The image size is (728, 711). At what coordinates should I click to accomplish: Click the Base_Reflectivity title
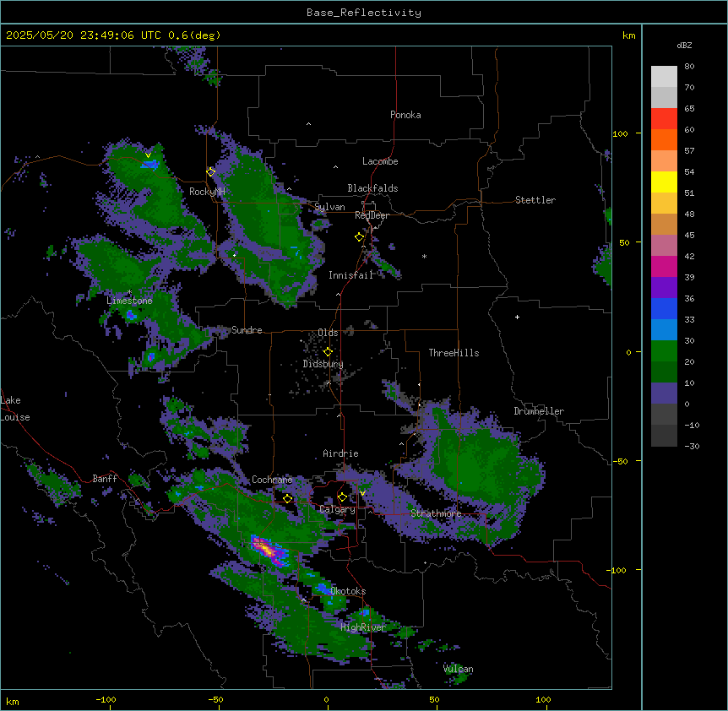coord(364,13)
